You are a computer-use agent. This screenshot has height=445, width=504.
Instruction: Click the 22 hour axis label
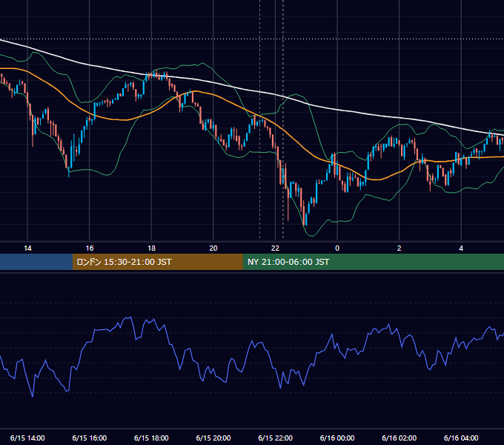275,248
